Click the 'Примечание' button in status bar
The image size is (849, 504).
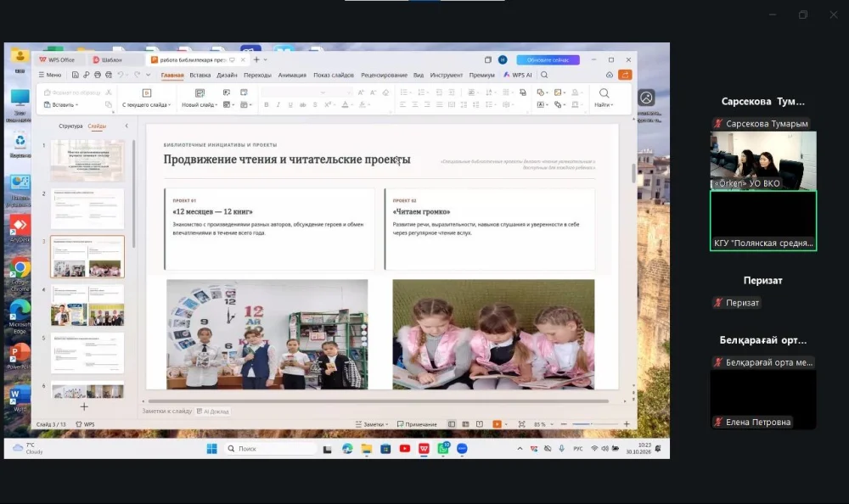click(417, 424)
